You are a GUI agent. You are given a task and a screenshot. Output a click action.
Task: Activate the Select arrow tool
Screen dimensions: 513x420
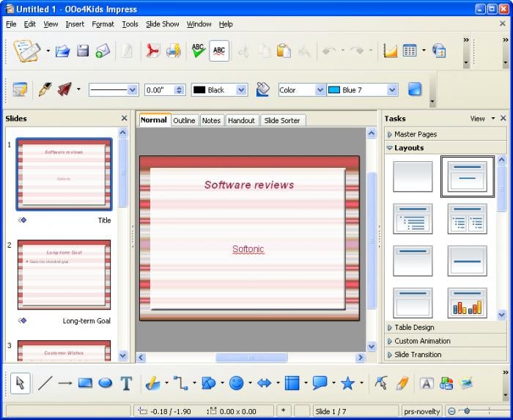[x=21, y=383]
